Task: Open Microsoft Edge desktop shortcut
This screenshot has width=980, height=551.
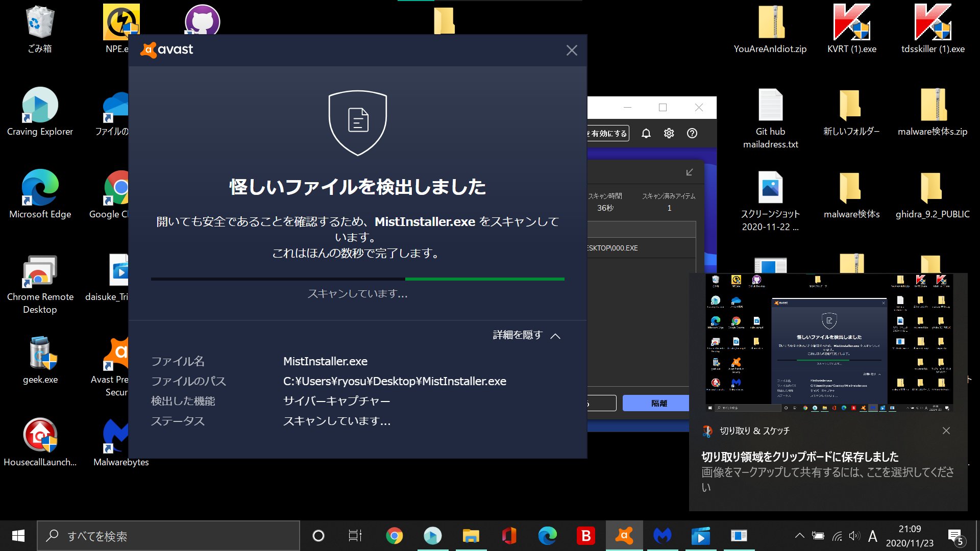Action: click(40, 195)
